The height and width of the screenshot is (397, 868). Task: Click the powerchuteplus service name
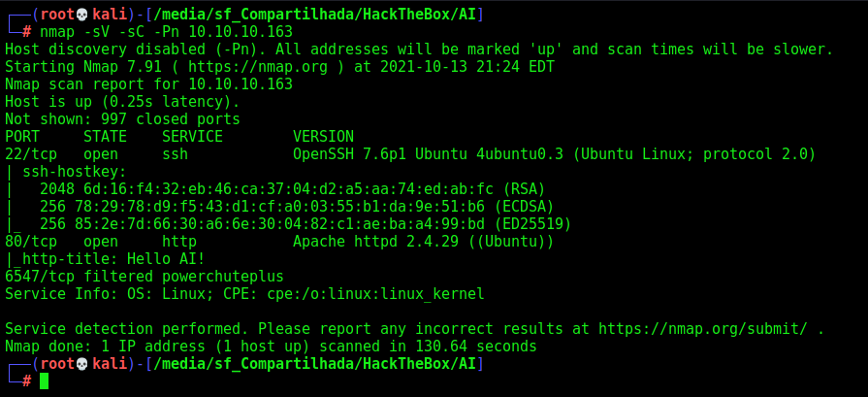pyautogui.click(x=223, y=277)
